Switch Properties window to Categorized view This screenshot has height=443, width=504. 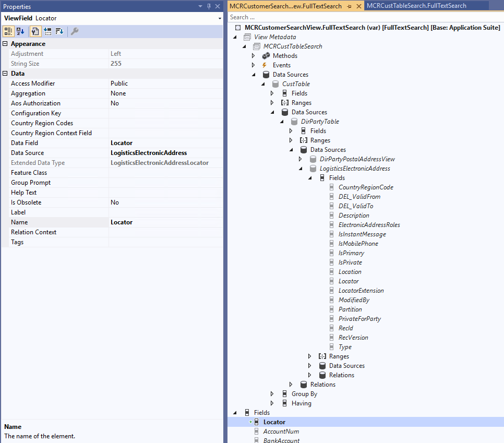pos(8,31)
